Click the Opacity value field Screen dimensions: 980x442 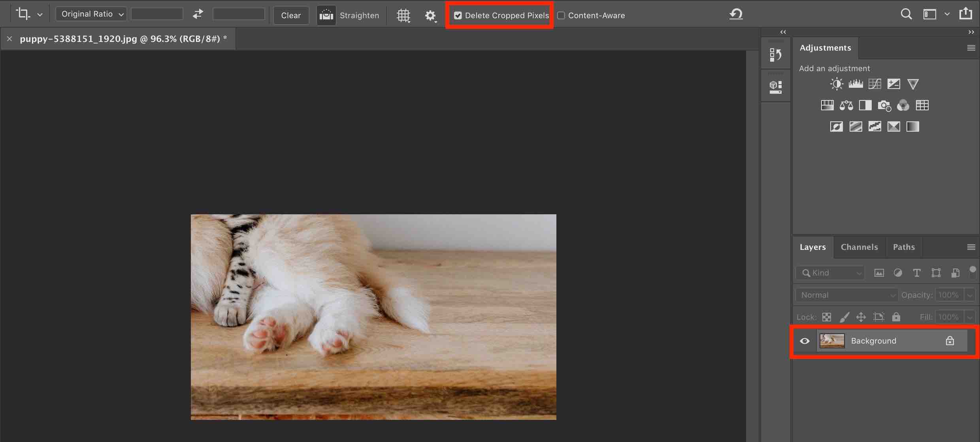click(x=948, y=295)
